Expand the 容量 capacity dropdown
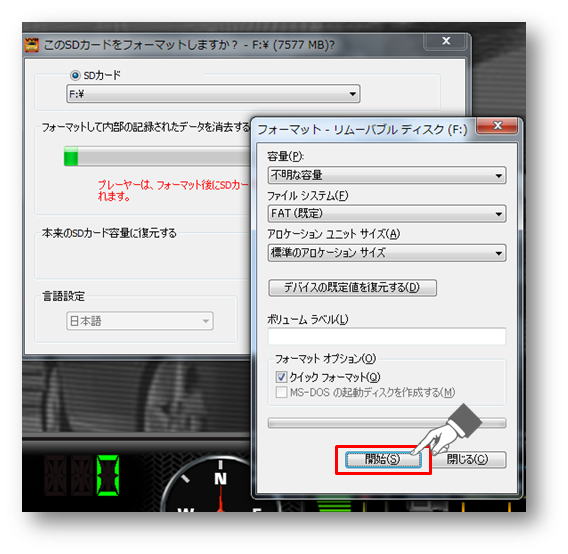This screenshot has width=568, height=554. click(x=387, y=175)
